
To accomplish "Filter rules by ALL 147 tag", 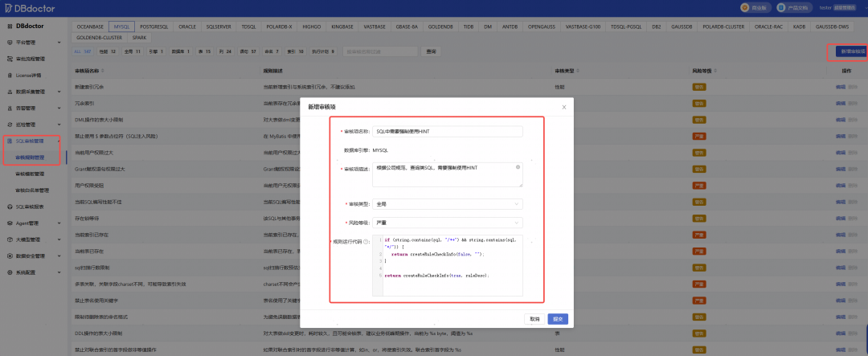I will tap(82, 51).
